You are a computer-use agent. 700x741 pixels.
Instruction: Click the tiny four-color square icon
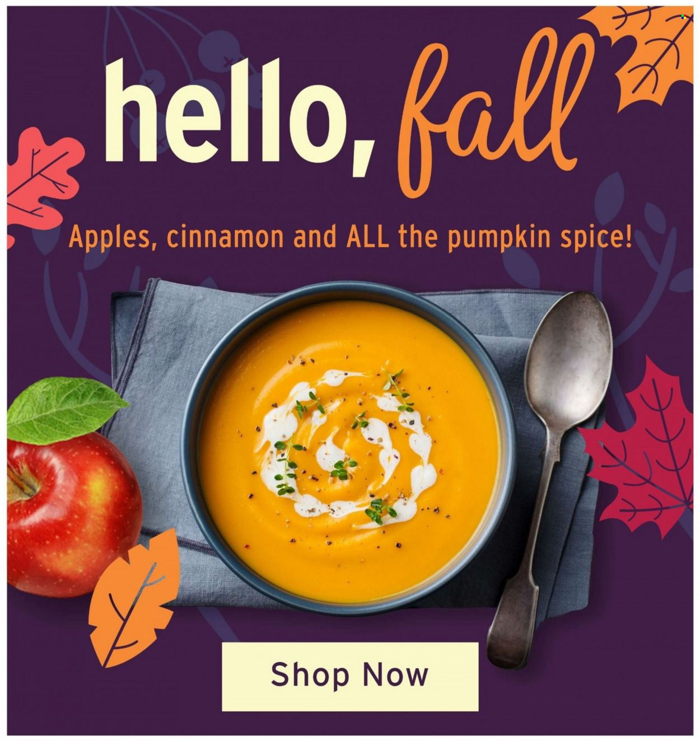(x=684, y=18)
